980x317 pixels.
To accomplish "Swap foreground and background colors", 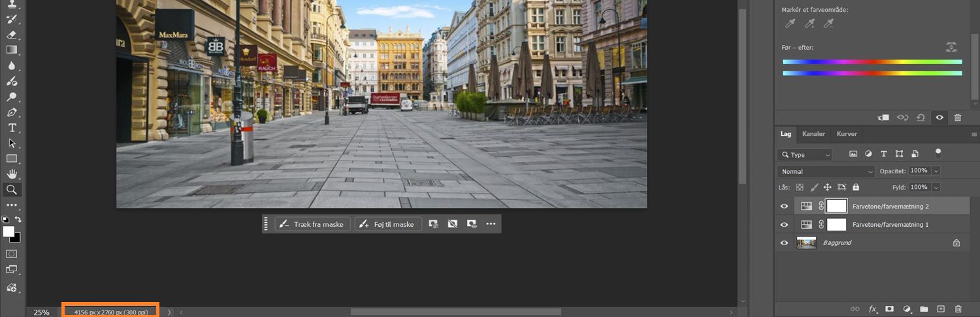I will click(18, 220).
